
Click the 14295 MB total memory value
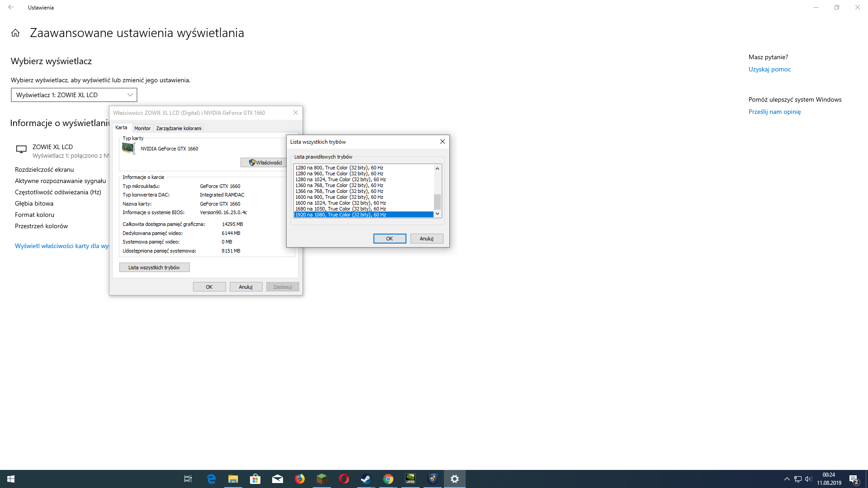pos(232,224)
